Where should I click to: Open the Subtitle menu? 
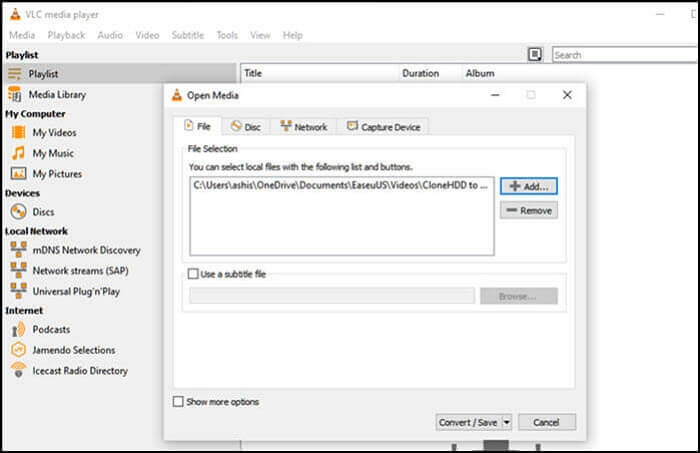[188, 35]
